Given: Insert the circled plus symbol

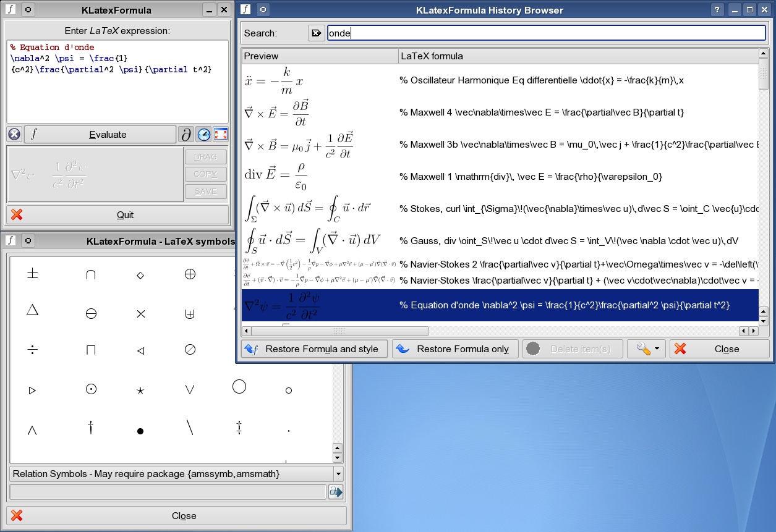Looking at the screenshot, I should [190, 274].
